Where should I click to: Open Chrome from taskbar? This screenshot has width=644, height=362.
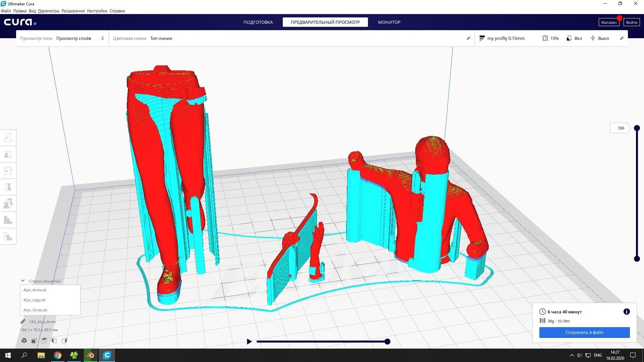58,355
